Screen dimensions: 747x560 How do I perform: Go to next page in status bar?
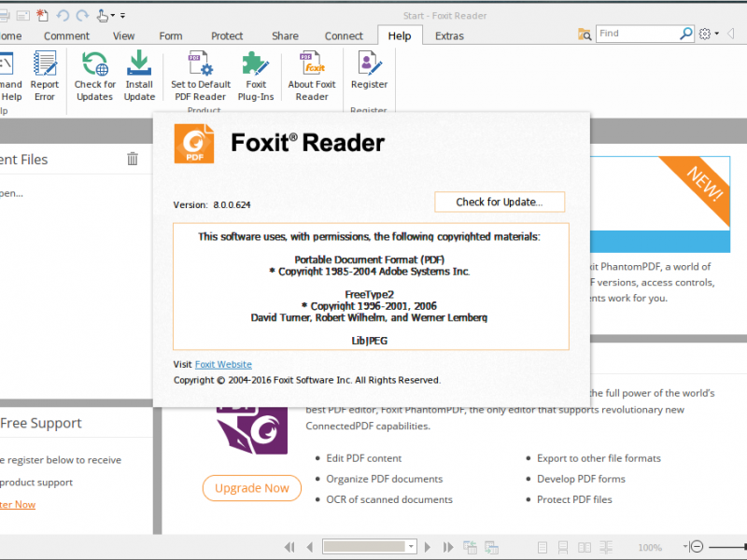coord(428,547)
